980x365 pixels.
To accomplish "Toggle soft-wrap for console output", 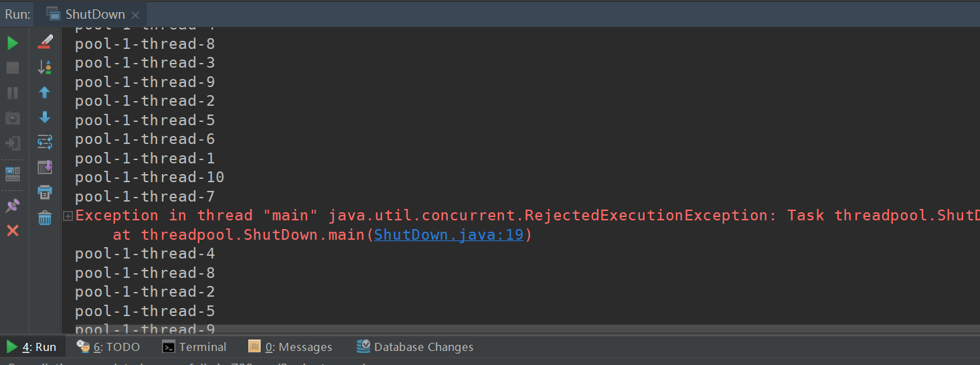I will tap(45, 142).
